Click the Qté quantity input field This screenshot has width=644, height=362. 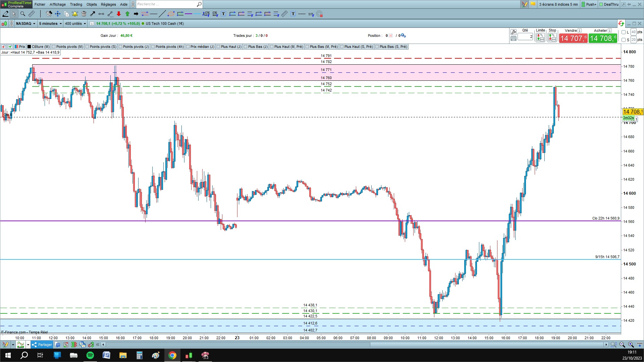(525, 36)
